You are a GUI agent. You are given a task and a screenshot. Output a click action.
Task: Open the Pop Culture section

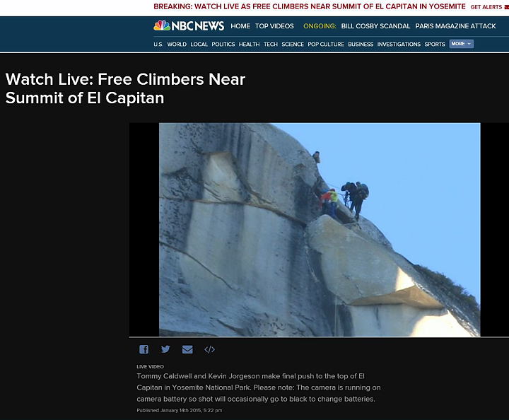pyautogui.click(x=326, y=44)
